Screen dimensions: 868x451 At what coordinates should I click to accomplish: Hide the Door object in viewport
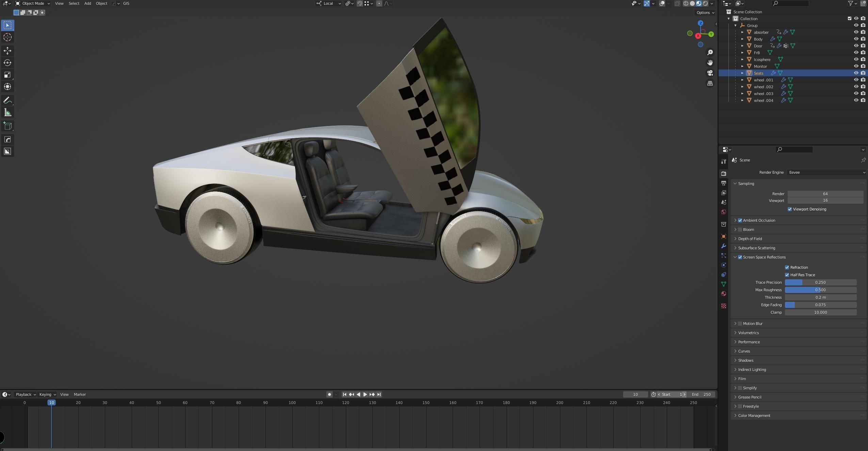(856, 46)
